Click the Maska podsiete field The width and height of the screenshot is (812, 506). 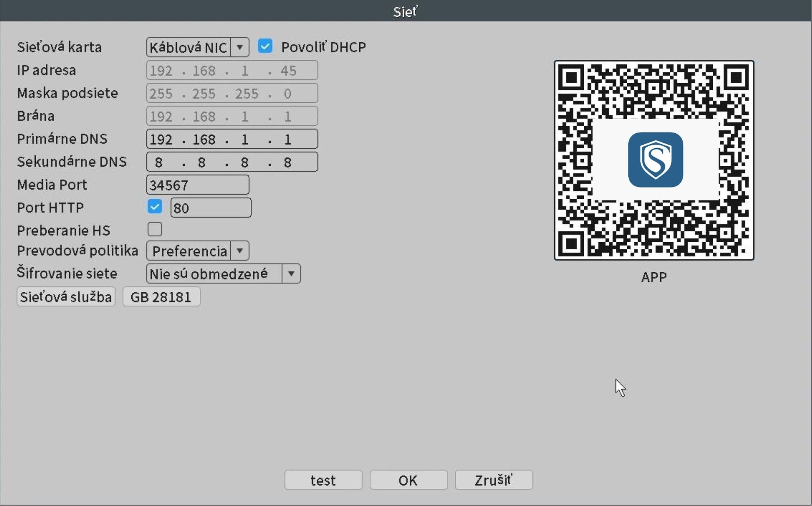coord(232,93)
